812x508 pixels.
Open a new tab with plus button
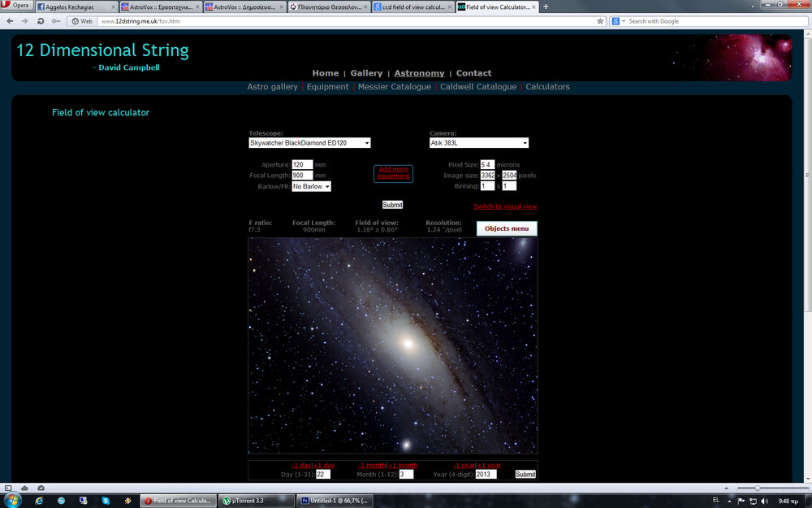click(x=546, y=7)
